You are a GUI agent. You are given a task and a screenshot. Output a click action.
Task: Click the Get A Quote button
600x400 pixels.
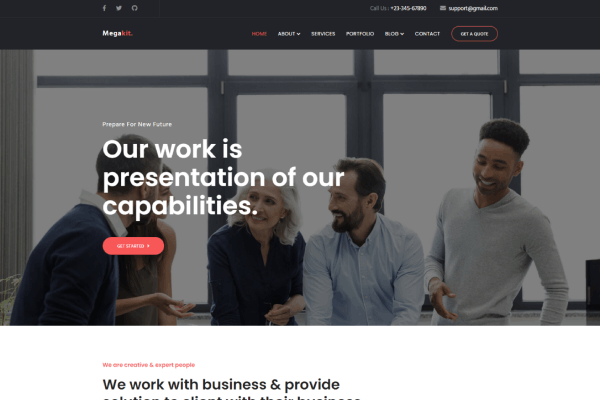(x=474, y=34)
